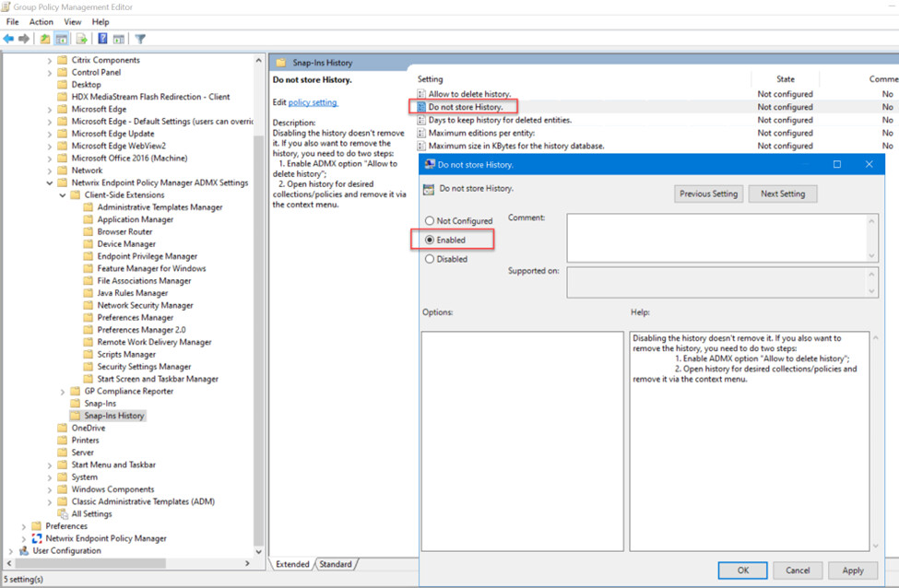Screen dimensions: 899x588
Task: Click the All Settings icon in tree
Action: point(64,514)
